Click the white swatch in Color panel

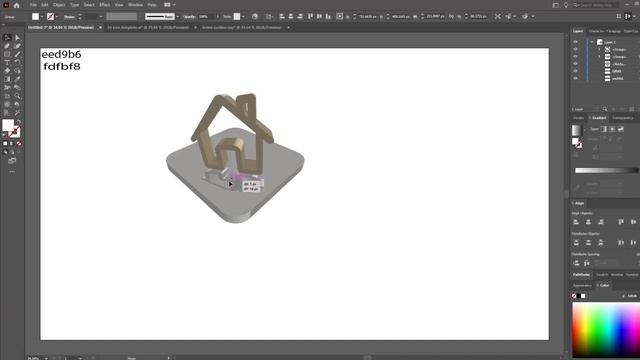[583, 296]
